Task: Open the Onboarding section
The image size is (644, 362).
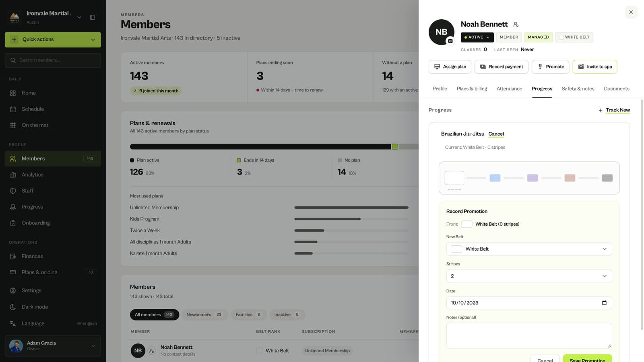Action: tap(53, 223)
